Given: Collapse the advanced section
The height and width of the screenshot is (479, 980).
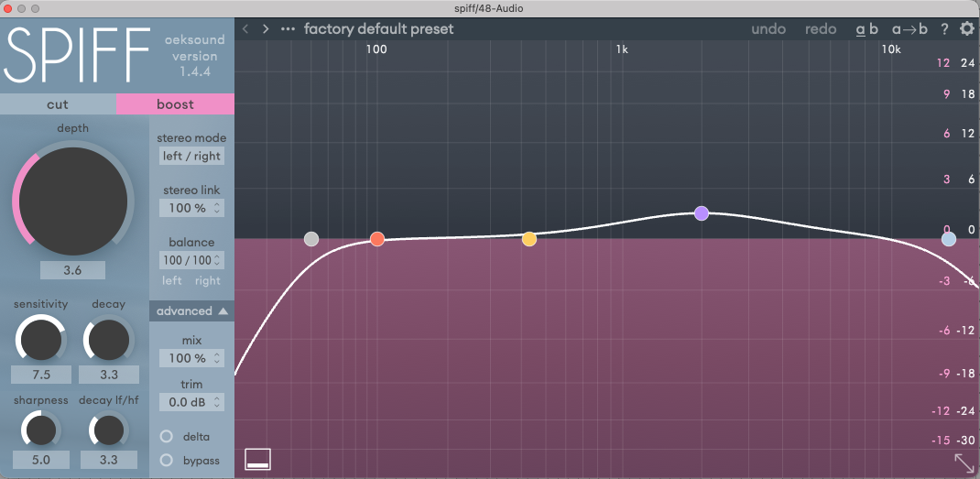Looking at the screenshot, I should click(x=191, y=311).
